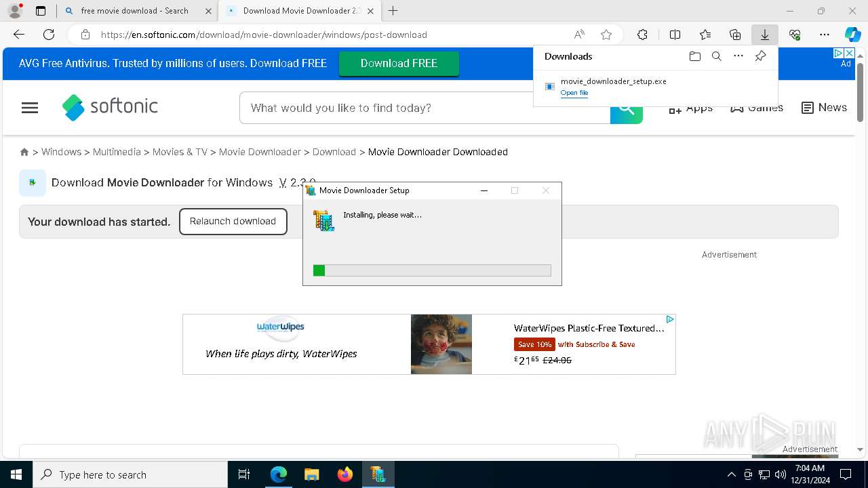This screenshot has width=868, height=488.
Task: Open Edge Settings and more menu
Action: click(825, 35)
